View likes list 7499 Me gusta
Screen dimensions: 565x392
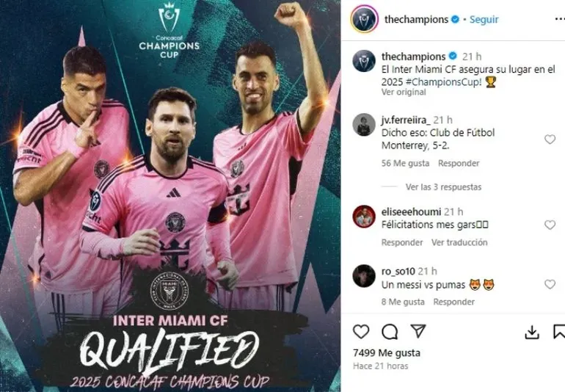click(387, 352)
